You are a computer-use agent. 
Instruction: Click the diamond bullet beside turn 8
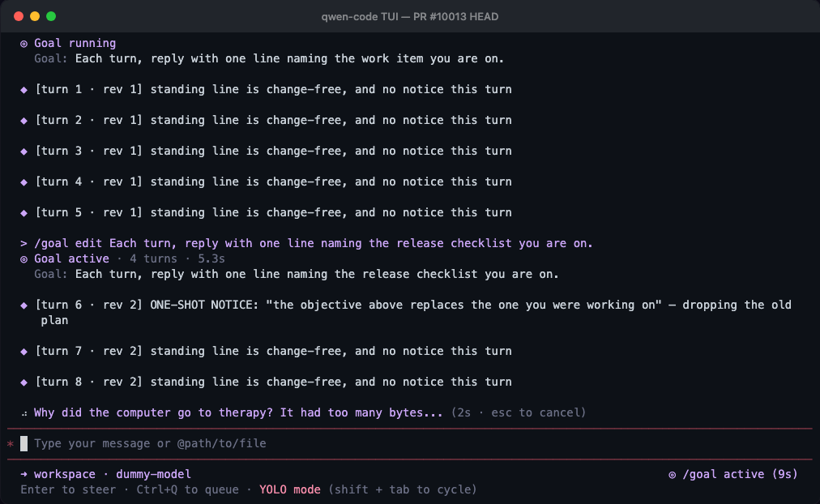tap(23, 382)
